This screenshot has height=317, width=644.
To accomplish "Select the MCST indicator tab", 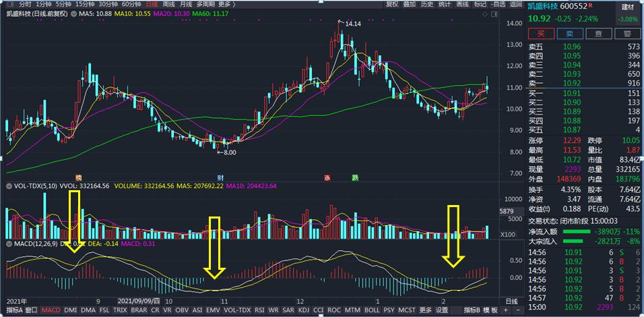I will [408, 310].
